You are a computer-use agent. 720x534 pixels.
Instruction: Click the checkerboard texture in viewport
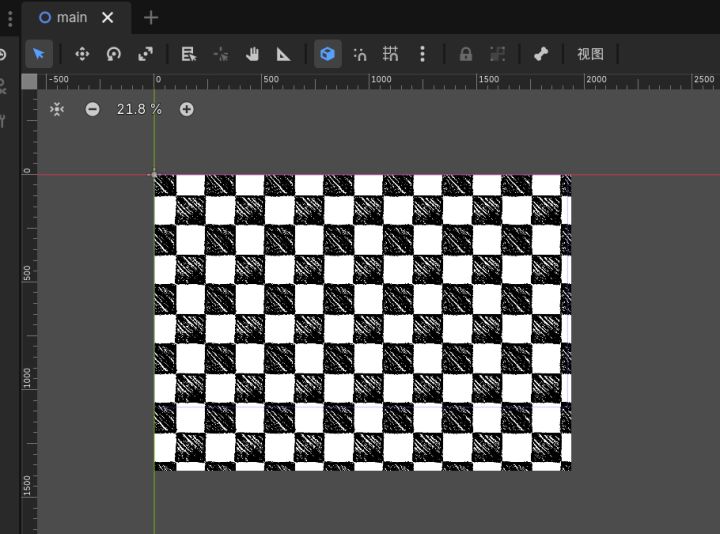click(363, 322)
